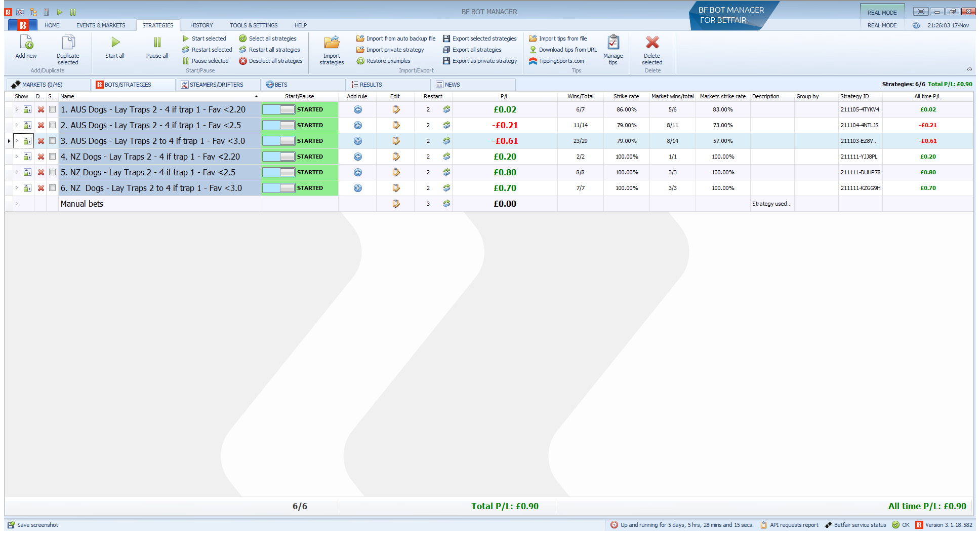Viewport: 980px width, 535px height.
Task: Click Add rule icon for strategy 4
Action: [x=358, y=157]
